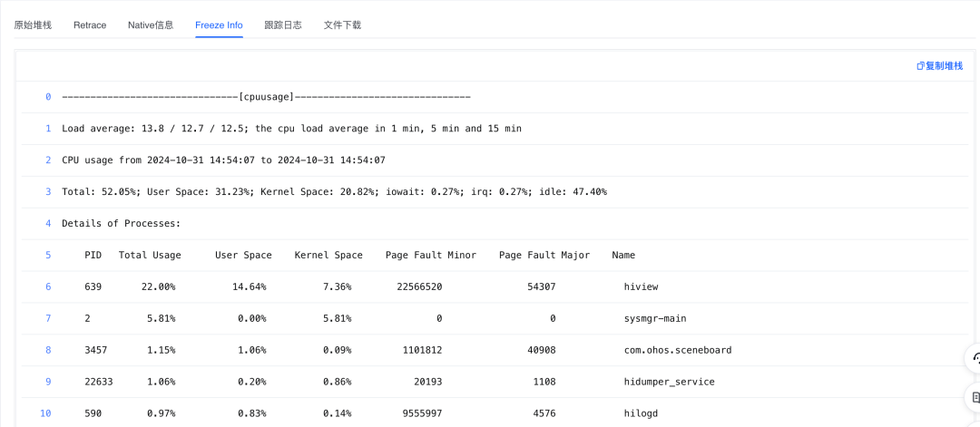
Task: Click the 1101812 page fault minor value
Action: (x=423, y=350)
